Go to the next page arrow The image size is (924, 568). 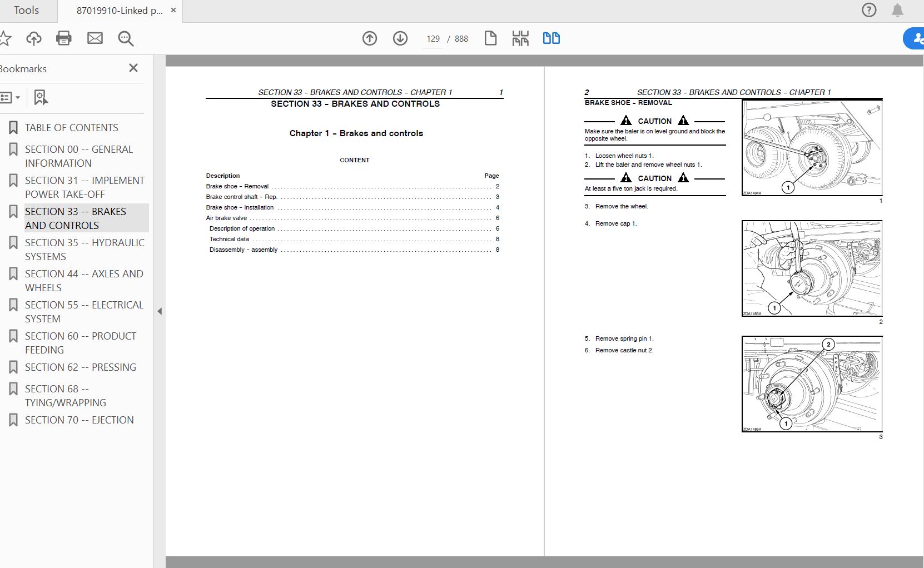[400, 38]
